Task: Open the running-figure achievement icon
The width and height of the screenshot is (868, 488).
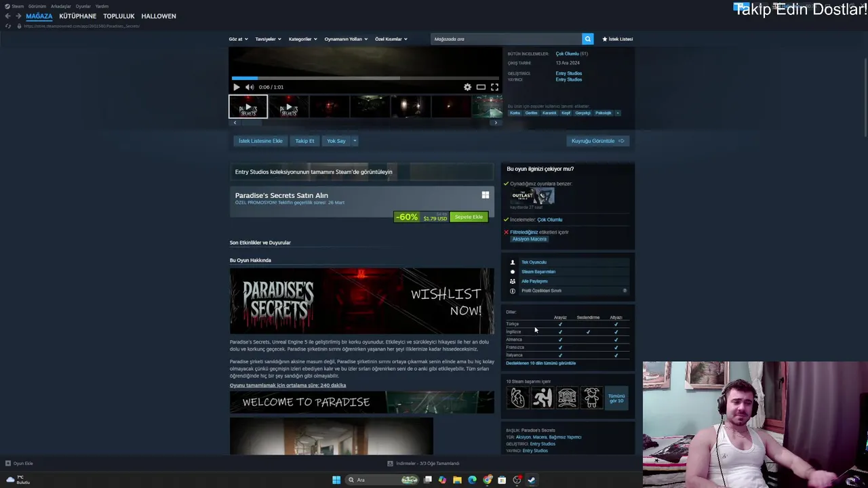Action: (x=542, y=398)
